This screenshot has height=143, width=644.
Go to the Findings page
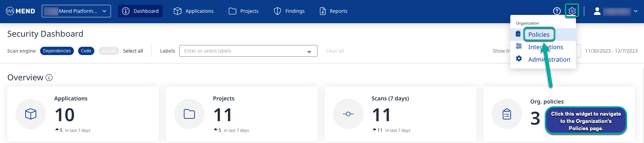coord(290,11)
